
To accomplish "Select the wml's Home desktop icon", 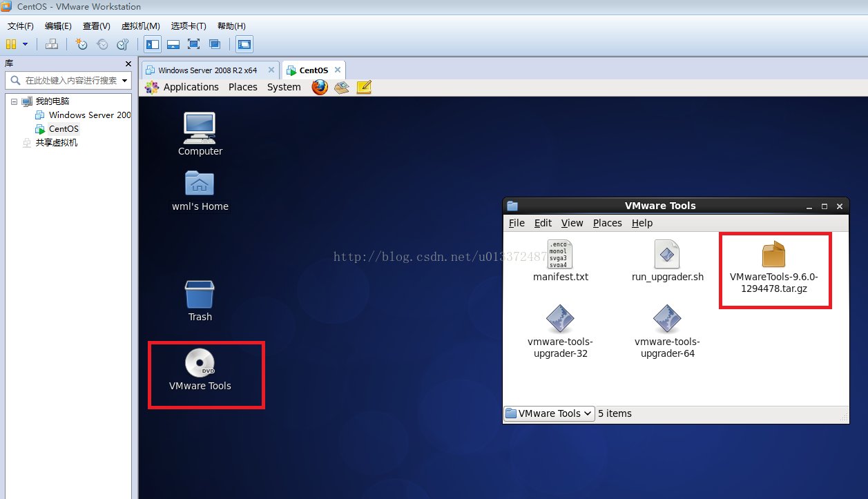I will click(200, 190).
